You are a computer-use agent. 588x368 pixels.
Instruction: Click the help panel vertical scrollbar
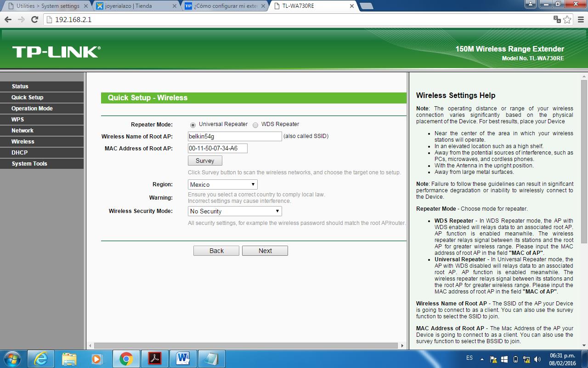[x=584, y=161]
